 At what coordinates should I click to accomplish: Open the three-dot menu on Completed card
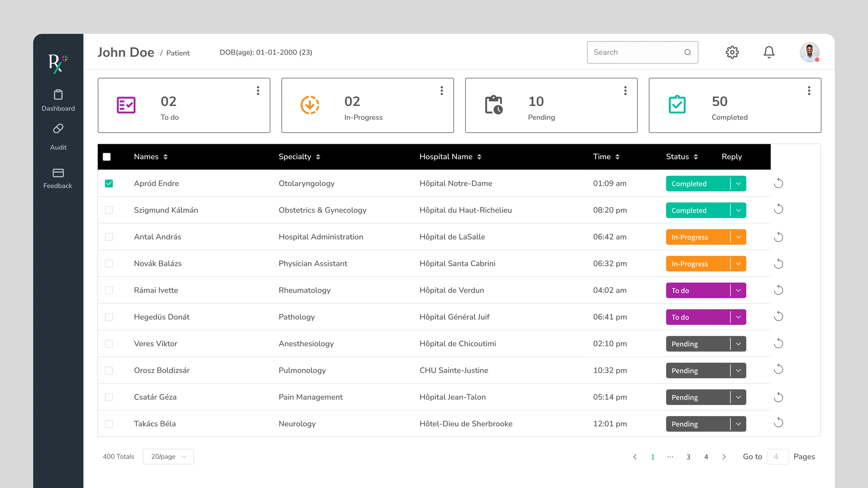click(809, 91)
